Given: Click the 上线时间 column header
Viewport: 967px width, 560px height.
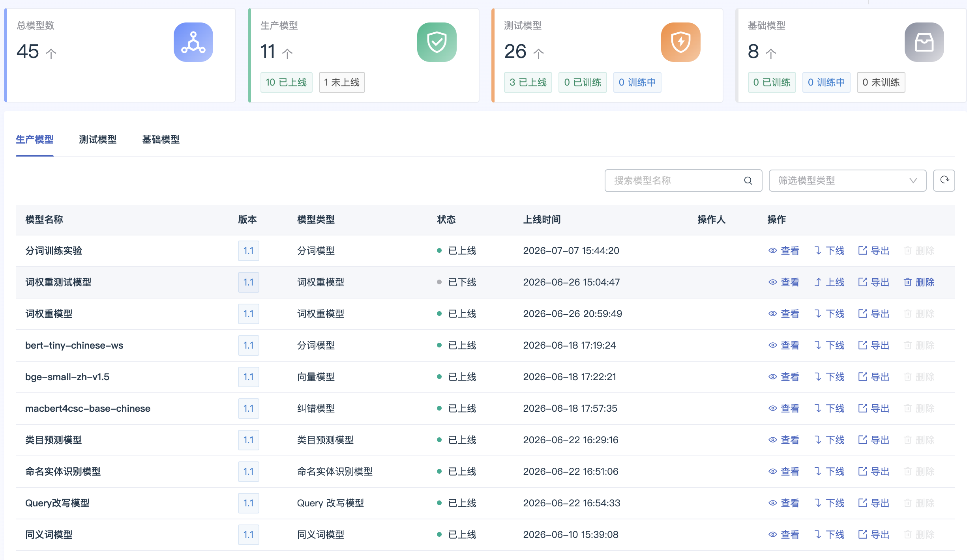Looking at the screenshot, I should [542, 220].
